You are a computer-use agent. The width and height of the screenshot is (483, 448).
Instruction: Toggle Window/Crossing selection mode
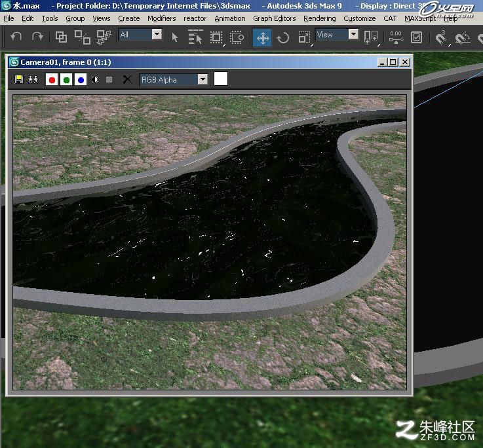click(x=237, y=37)
